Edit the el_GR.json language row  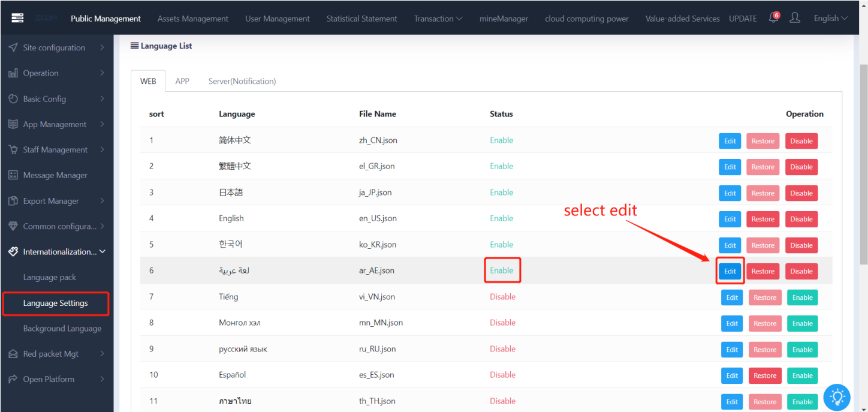coord(730,167)
